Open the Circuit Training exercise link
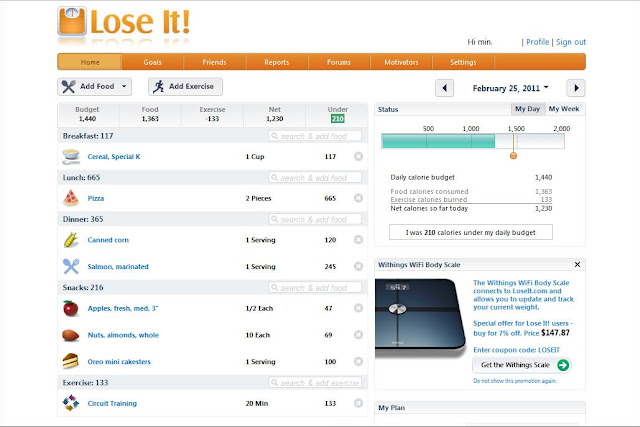The width and height of the screenshot is (640, 427). point(112,403)
